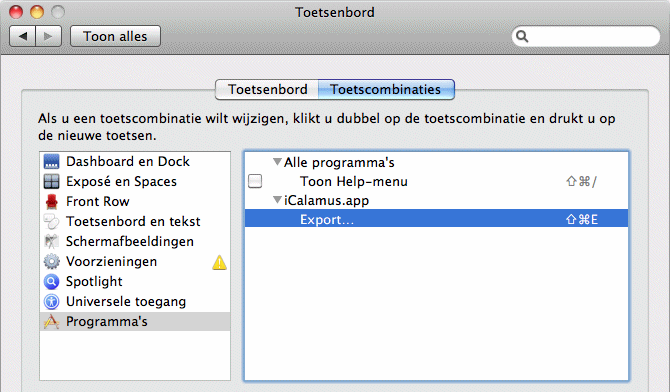670x392 pixels.
Task: Open the Universele toegang icon
Action: (52, 302)
